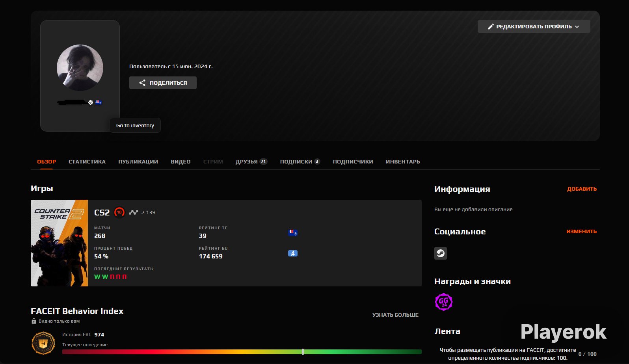The image size is (629, 364).
Task: Open the Публикации tab
Action: click(138, 162)
